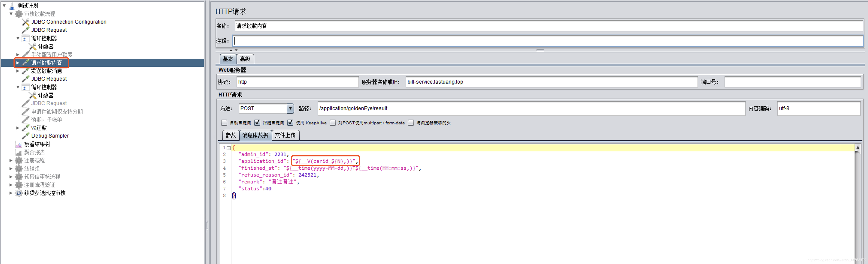Click the 协议 field containing http

coord(297,82)
